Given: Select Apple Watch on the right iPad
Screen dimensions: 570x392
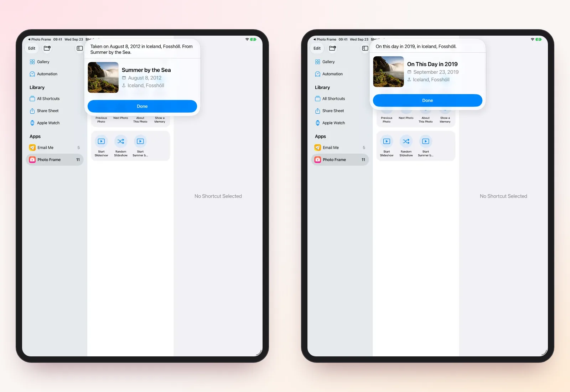Looking at the screenshot, I should pyautogui.click(x=340, y=123).
